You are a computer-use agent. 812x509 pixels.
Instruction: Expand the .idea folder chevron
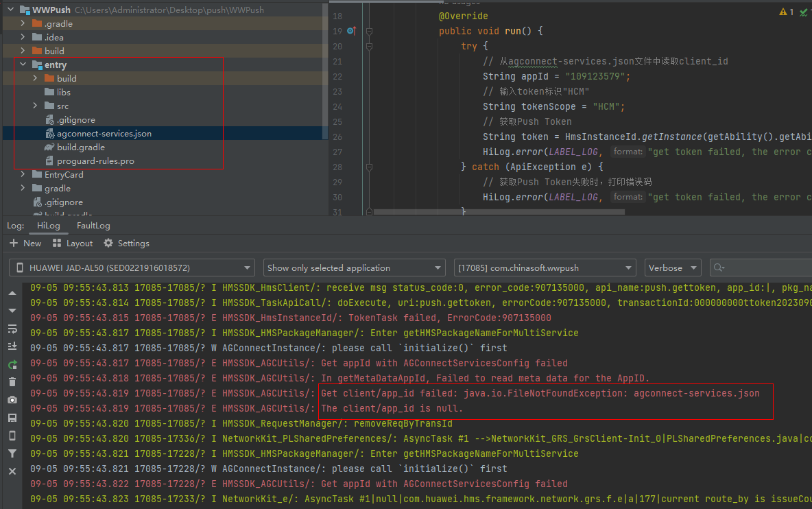23,37
